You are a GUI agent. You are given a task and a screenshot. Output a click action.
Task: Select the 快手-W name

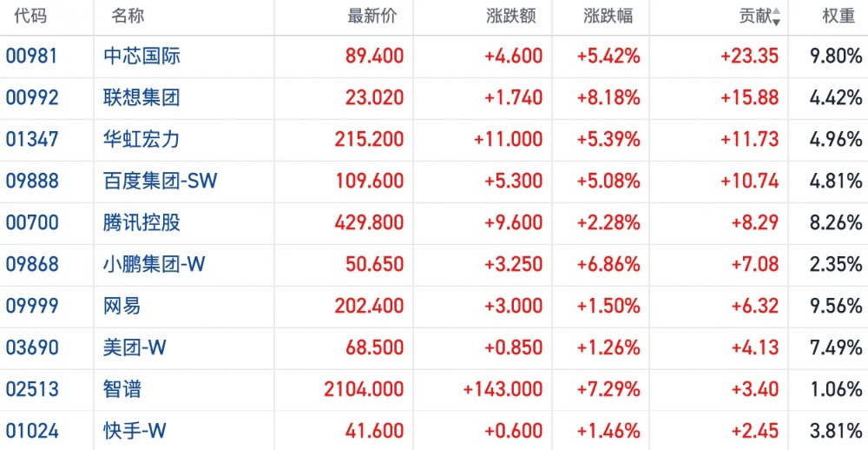click(x=135, y=431)
